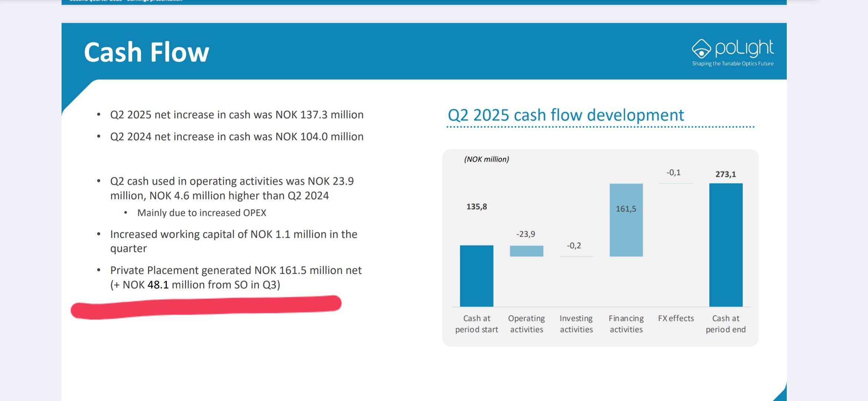
Task: Click the Q2 2025 cash flow development heading
Action: [x=566, y=115]
